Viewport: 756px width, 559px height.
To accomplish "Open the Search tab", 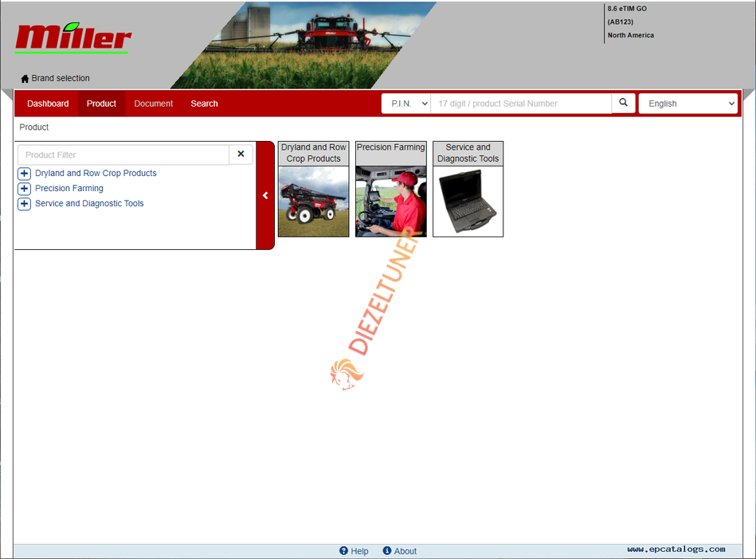I will tap(204, 104).
